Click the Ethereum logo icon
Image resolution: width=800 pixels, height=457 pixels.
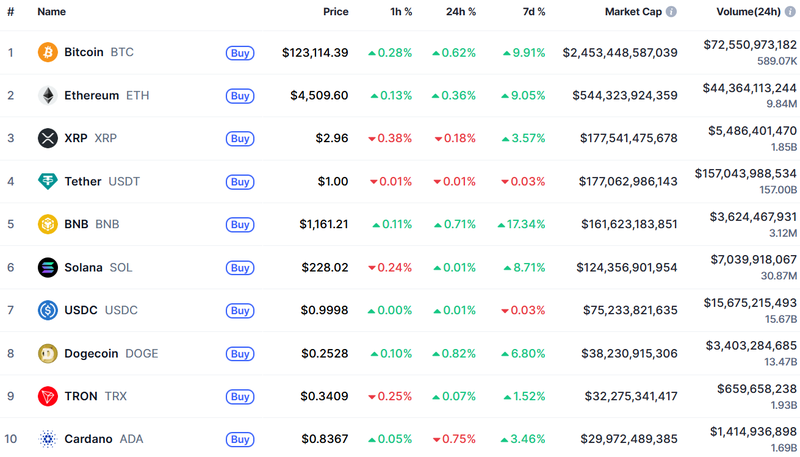(47, 96)
